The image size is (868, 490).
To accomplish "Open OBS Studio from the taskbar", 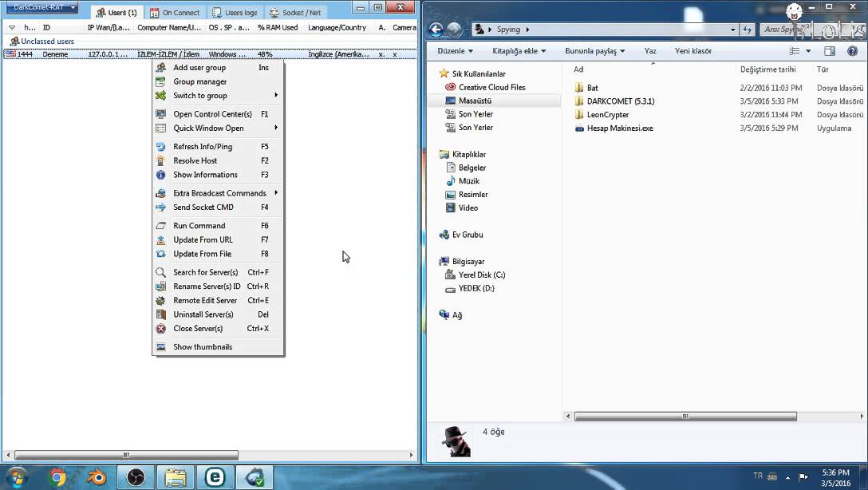I will pyautogui.click(x=136, y=476).
